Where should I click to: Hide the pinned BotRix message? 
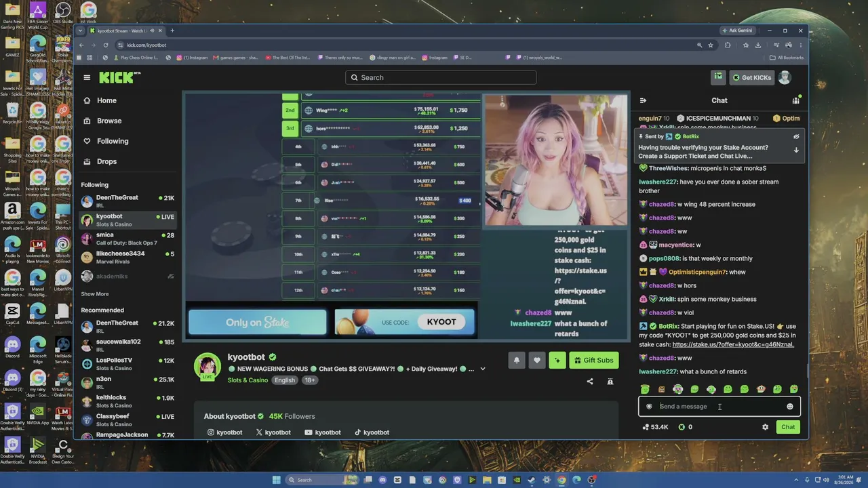796,136
